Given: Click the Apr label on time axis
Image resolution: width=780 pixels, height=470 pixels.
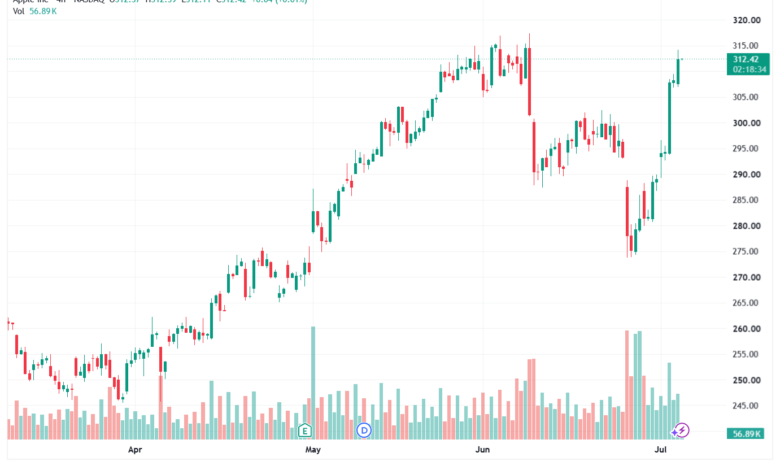Looking at the screenshot, I should [x=135, y=450].
